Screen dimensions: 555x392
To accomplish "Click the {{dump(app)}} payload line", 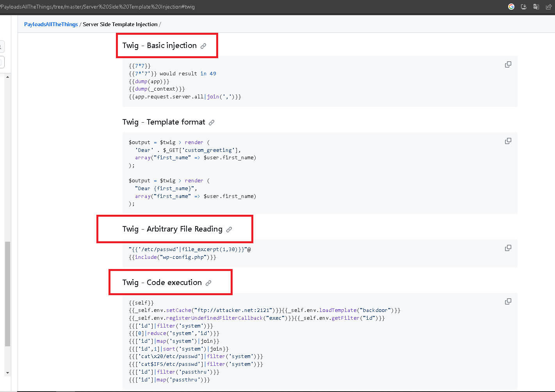I will pos(149,82).
